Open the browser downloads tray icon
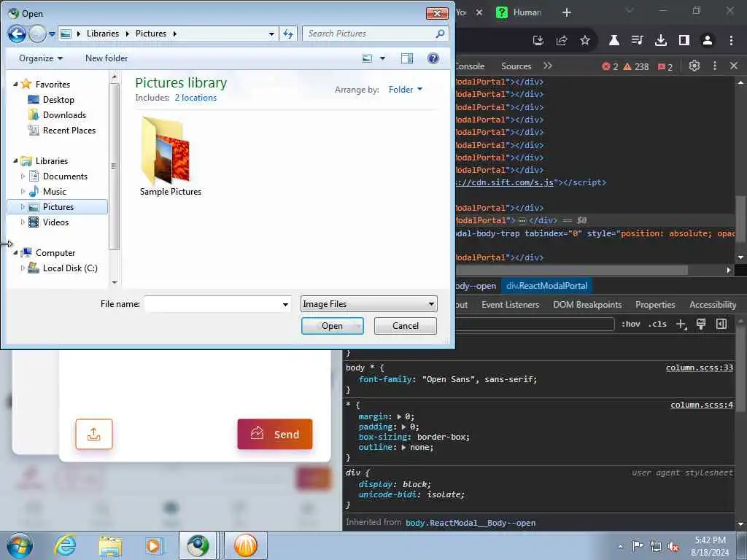The height and width of the screenshot is (560, 747). point(661,41)
